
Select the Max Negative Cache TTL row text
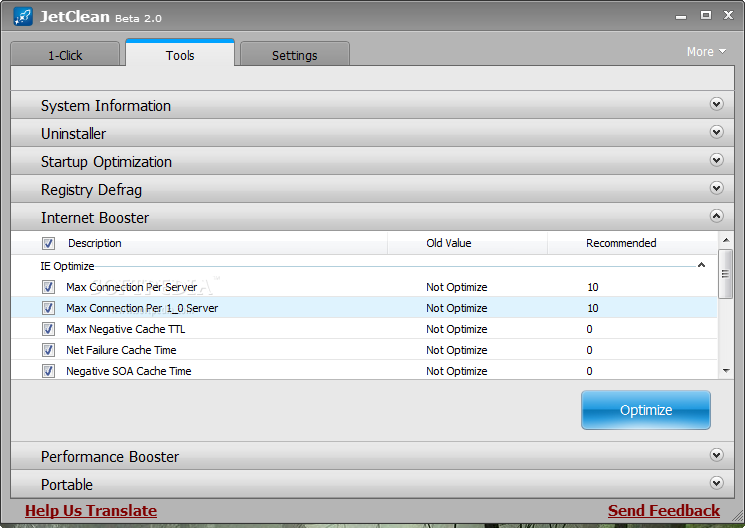point(125,329)
